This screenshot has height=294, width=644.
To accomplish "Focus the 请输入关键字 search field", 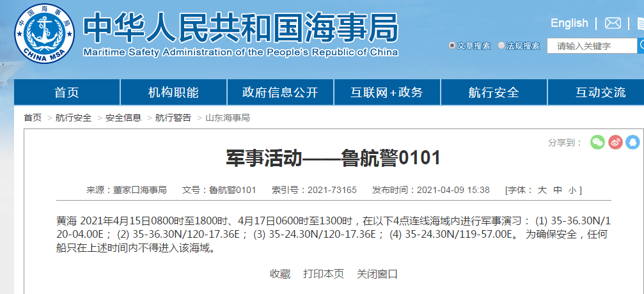I will pyautogui.click(x=592, y=46).
